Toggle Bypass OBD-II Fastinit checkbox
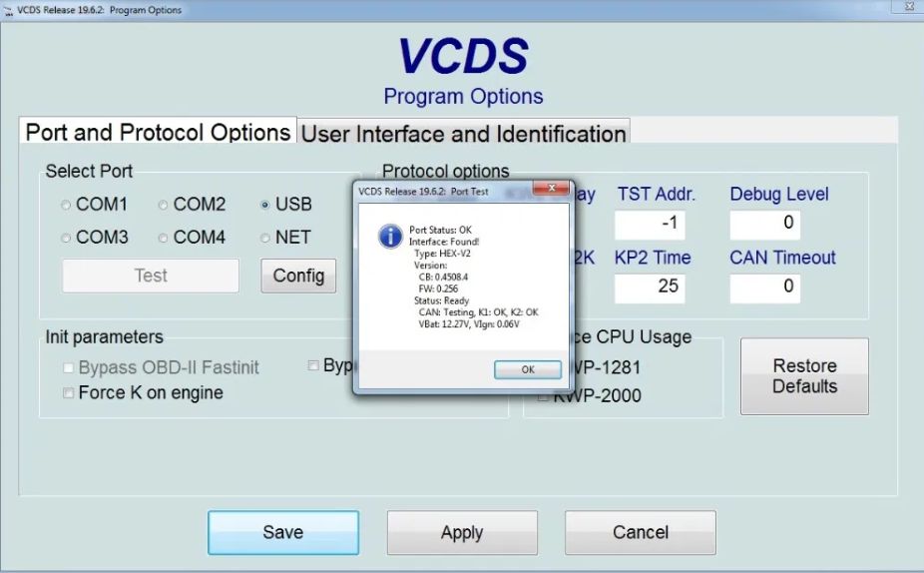 [x=69, y=367]
